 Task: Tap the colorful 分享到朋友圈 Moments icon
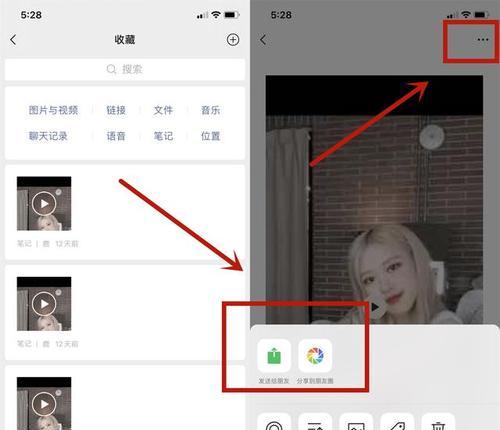click(x=315, y=355)
